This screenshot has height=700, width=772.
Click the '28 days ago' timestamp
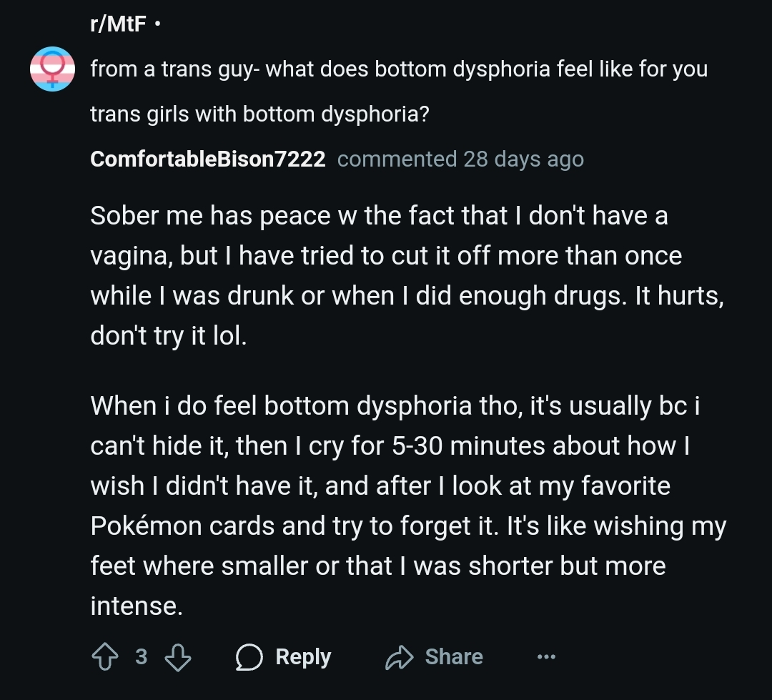[x=523, y=159]
